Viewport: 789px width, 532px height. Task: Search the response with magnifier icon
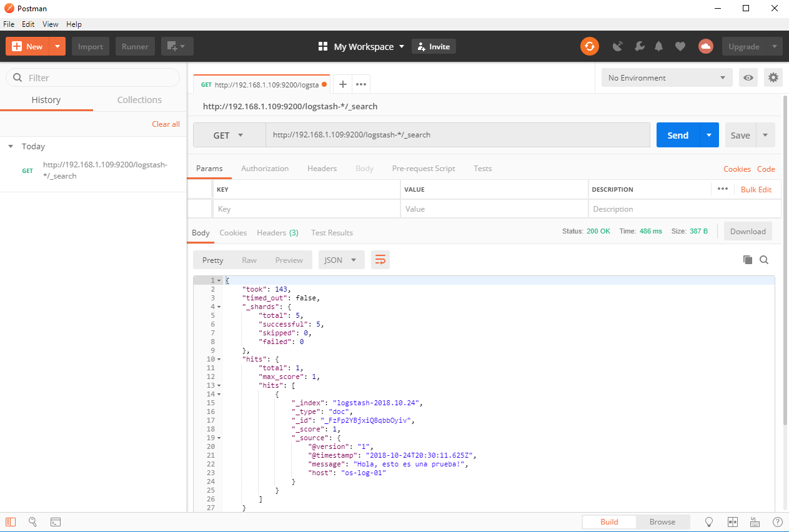click(763, 260)
